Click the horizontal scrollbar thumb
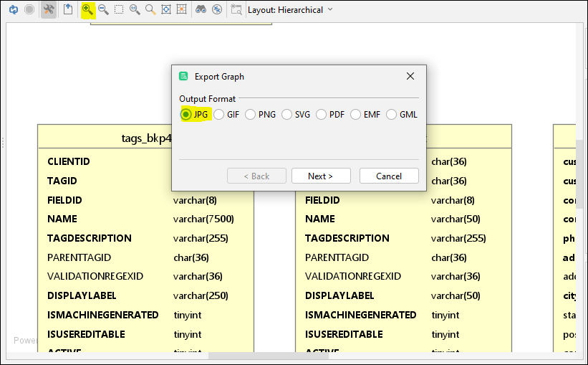This screenshot has height=365, width=588. pyautogui.click(x=268, y=356)
